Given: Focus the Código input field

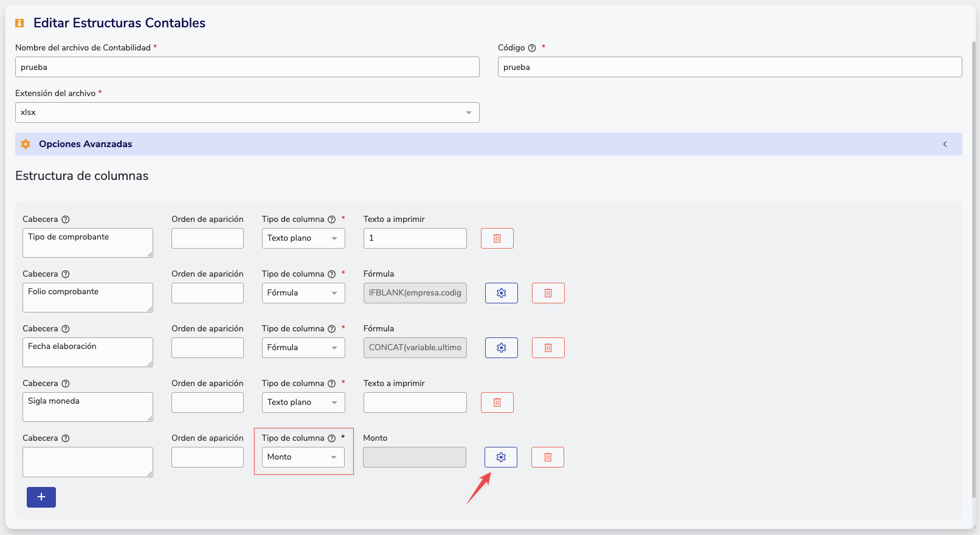Looking at the screenshot, I should (x=730, y=67).
